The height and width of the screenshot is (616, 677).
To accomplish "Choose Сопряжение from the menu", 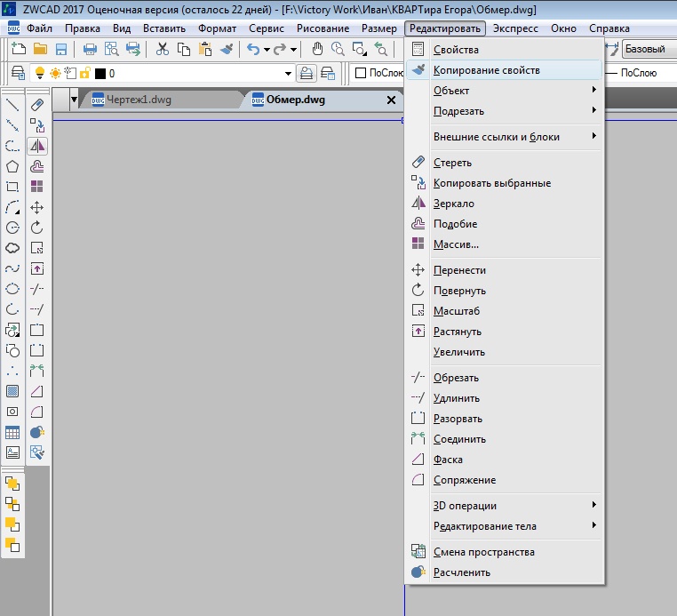I will (504, 480).
